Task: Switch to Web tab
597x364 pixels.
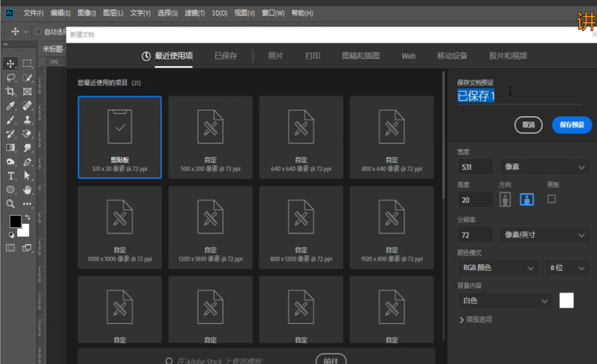Action: 408,56
